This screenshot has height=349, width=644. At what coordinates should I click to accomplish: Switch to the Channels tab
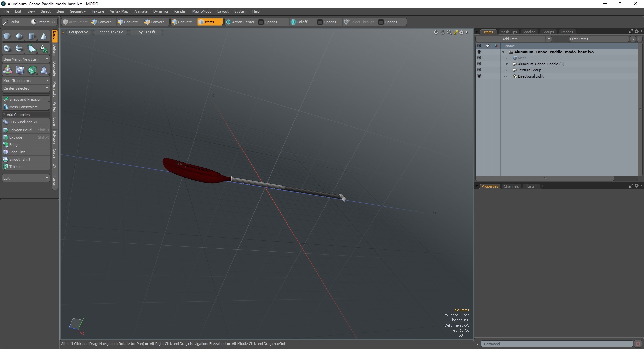511,186
